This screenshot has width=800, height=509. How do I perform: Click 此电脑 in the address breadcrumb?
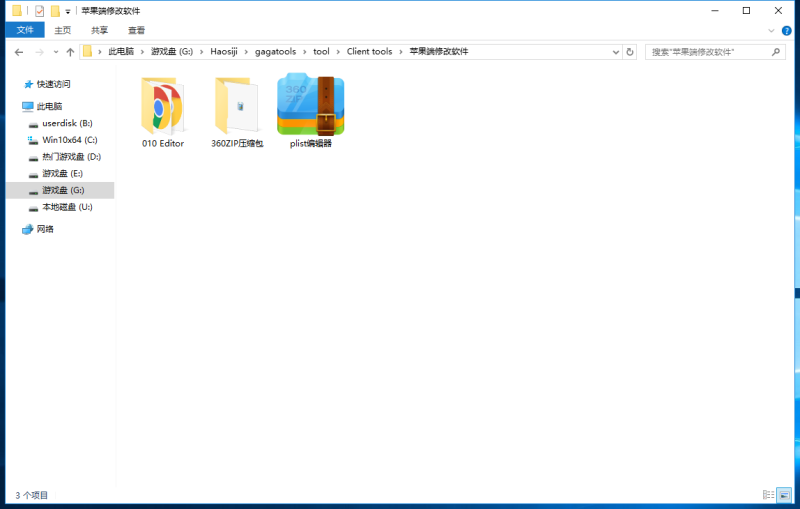(121, 52)
